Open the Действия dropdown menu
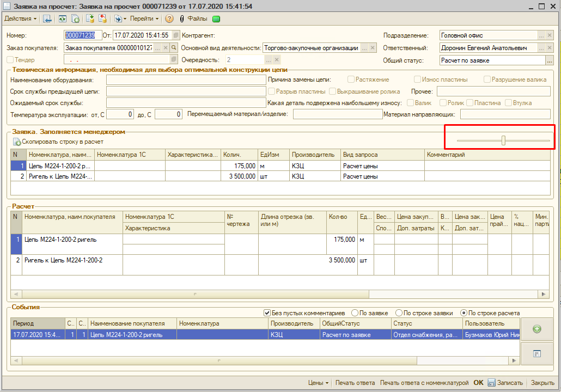The height and width of the screenshot is (392, 561). 20,19
